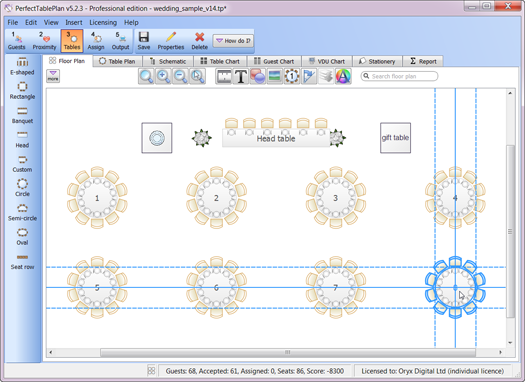Switch to the Floor Plan tab

pyautogui.click(x=67, y=61)
